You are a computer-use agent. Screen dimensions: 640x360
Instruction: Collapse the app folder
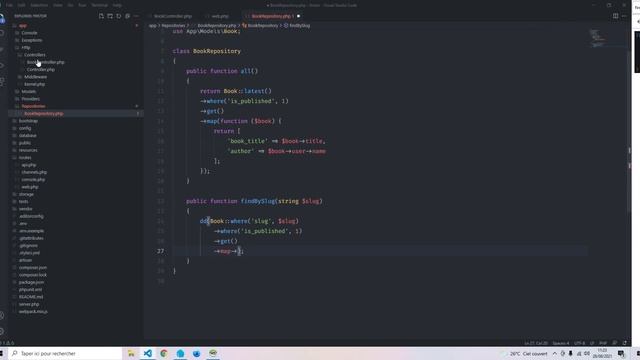point(22,26)
